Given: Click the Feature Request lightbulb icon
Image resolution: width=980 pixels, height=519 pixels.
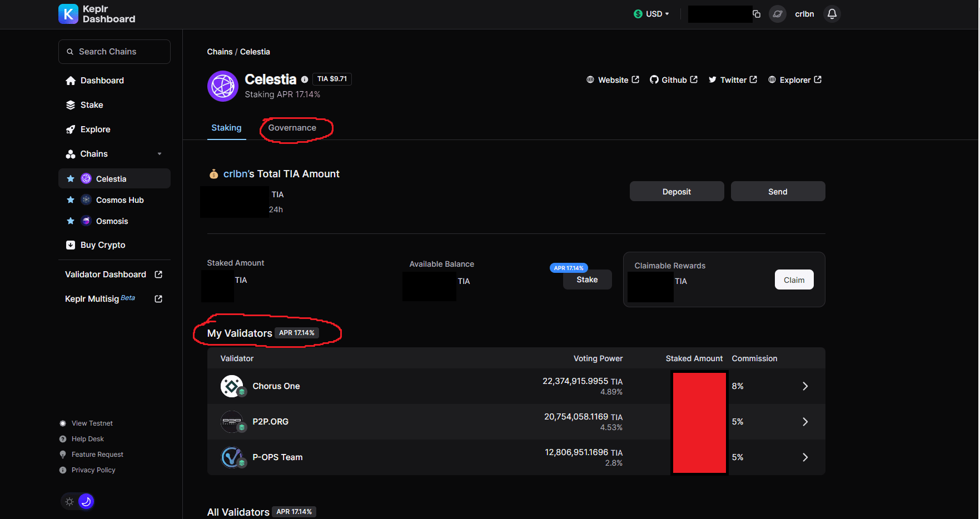Looking at the screenshot, I should pos(63,455).
